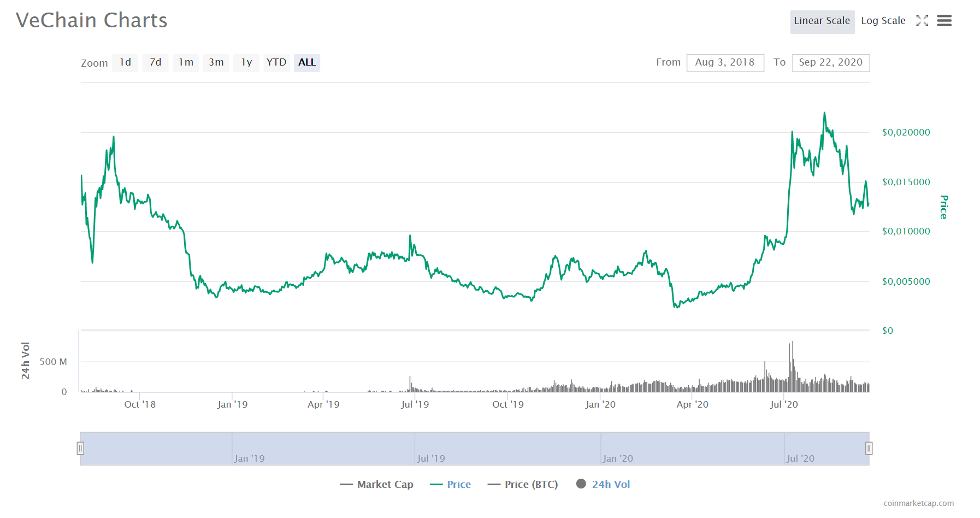Set zoom range to 1y
The height and width of the screenshot is (518, 980).
point(246,62)
